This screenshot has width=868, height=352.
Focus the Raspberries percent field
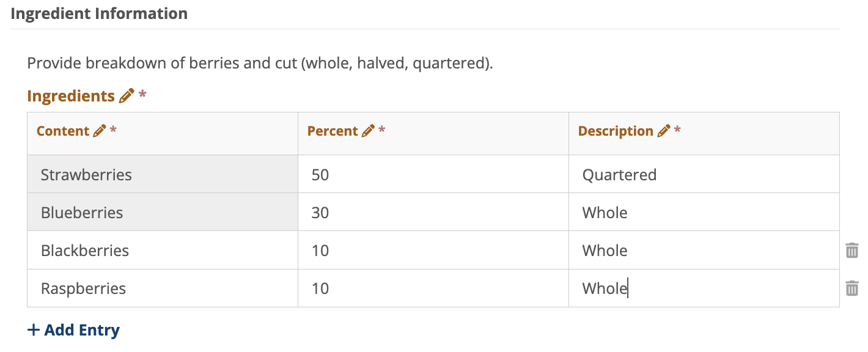433,288
